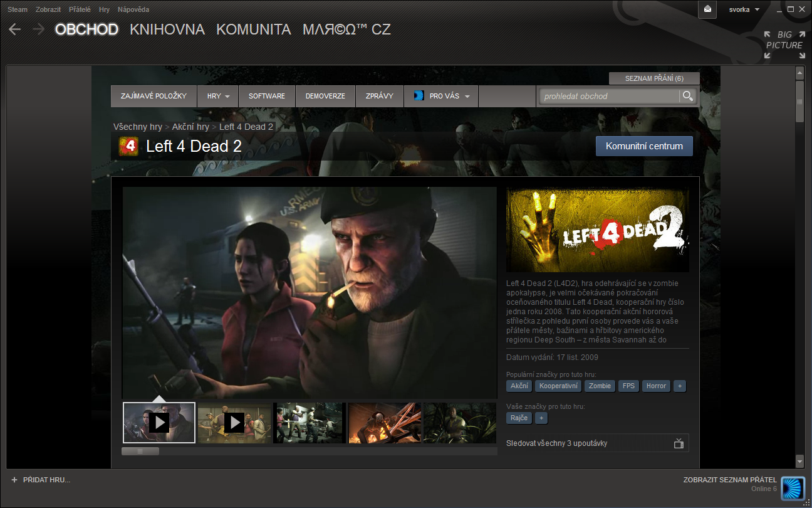Screen dimensions: 812x508
Task: Select the Akční tag
Action: coord(519,386)
